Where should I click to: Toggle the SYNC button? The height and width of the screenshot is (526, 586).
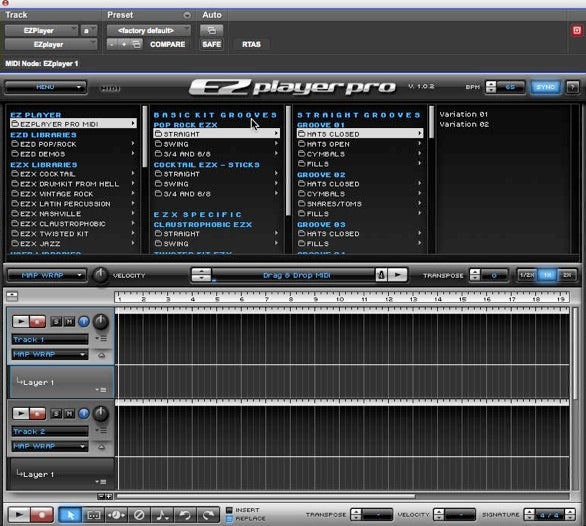tap(545, 87)
